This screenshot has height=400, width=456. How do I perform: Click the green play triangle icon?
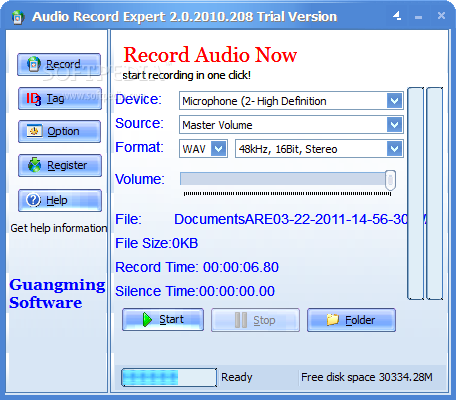[x=147, y=319]
